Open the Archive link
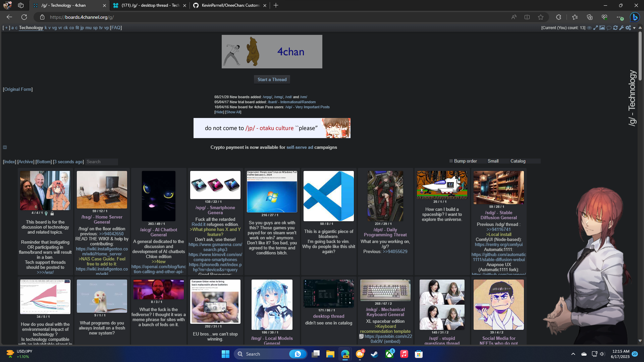Image resolution: width=644 pixels, height=362 pixels. pyautogui.click(x=26, y=162)
